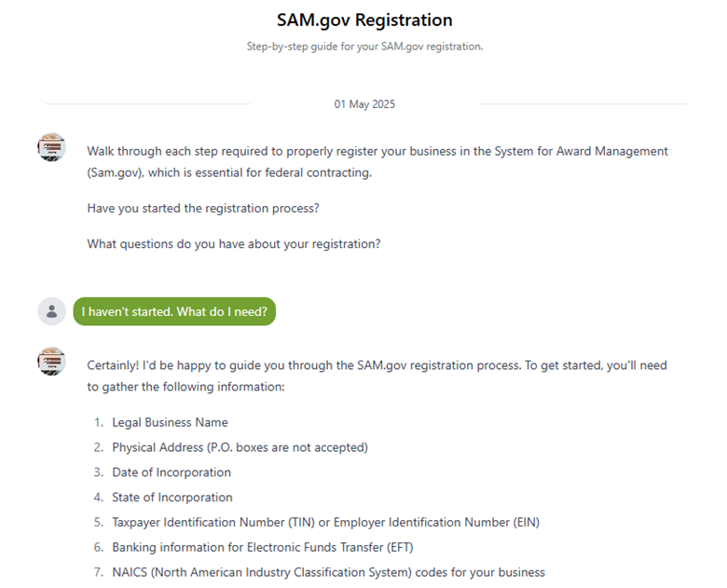Select the 'Legal Business Name' list item

point(170,422)
